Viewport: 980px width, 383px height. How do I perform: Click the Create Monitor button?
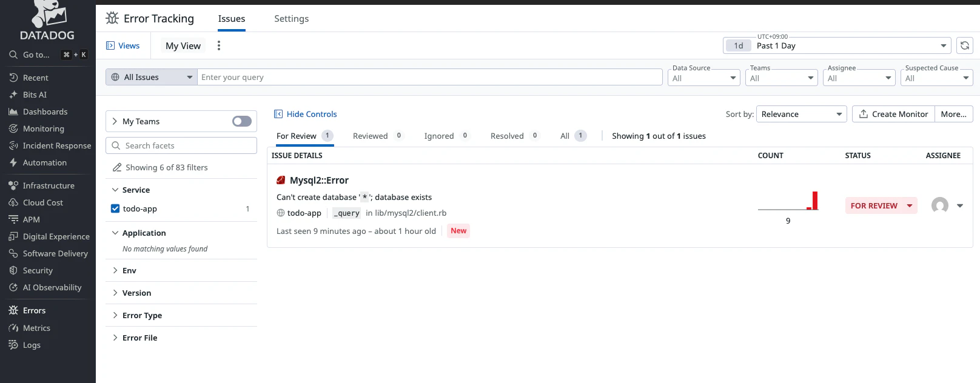coord(893,114)
